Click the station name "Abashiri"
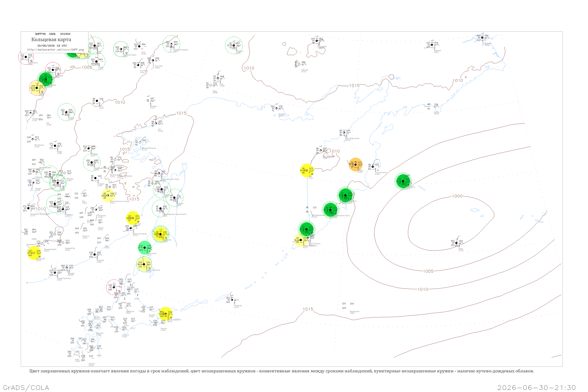Viewport: 588px width, 392px height. (x=152, y=315)
